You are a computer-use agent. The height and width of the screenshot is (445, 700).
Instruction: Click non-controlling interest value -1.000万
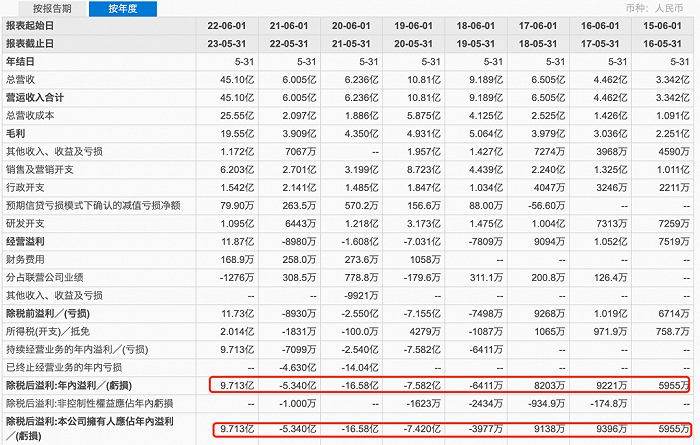pyautogui.click(x=297, y=403)
